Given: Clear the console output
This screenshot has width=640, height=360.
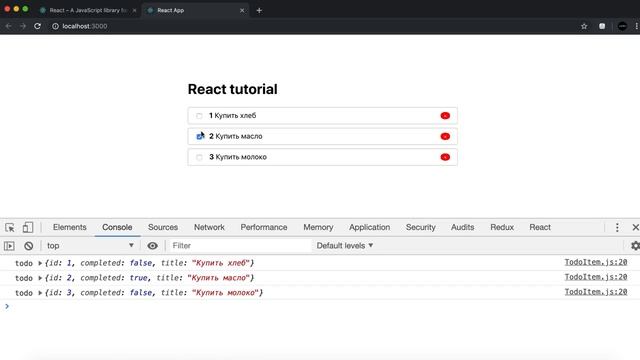Looking at the screenshot, I should [x=29, y=246].
